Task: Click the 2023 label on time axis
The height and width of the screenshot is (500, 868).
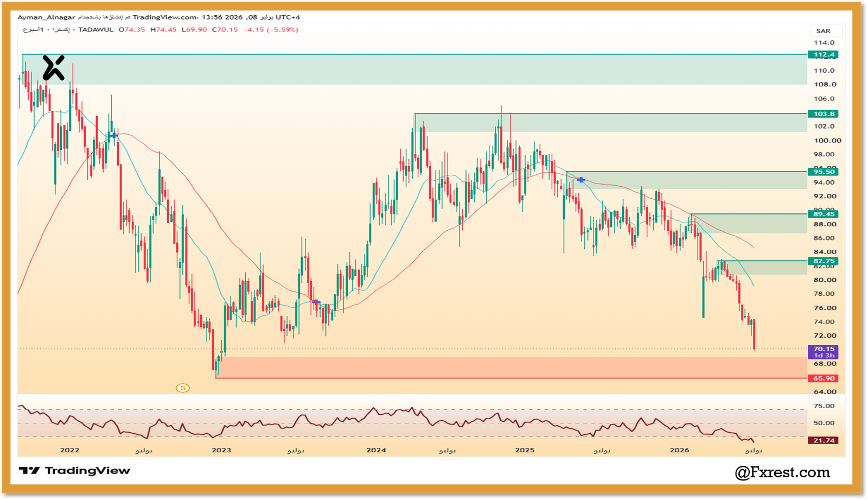Action: [221, 450]
